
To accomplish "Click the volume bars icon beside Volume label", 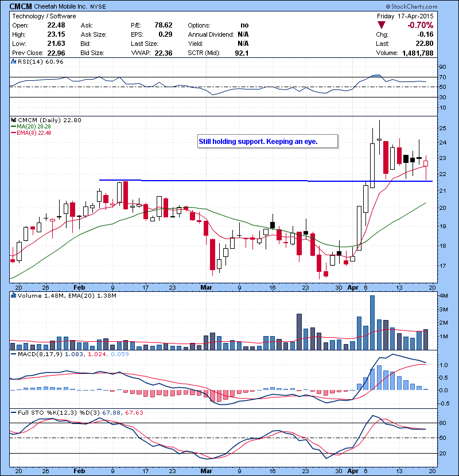I will pos(13,295).
